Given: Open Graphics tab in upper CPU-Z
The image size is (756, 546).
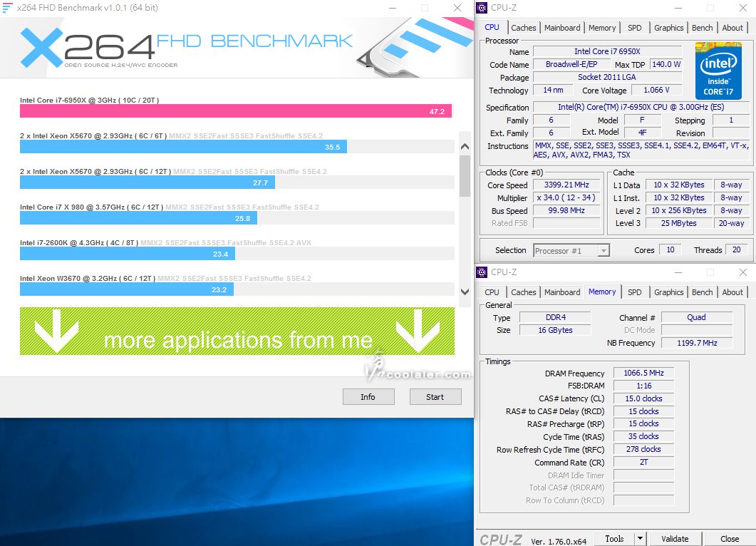Looking at the screenshot, I should click(669, 28).
